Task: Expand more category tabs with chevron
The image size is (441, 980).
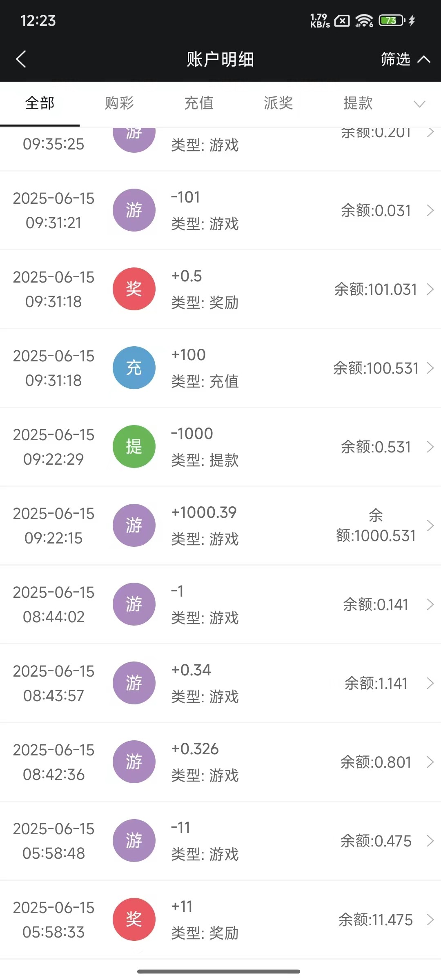Action: pos(419,104)
